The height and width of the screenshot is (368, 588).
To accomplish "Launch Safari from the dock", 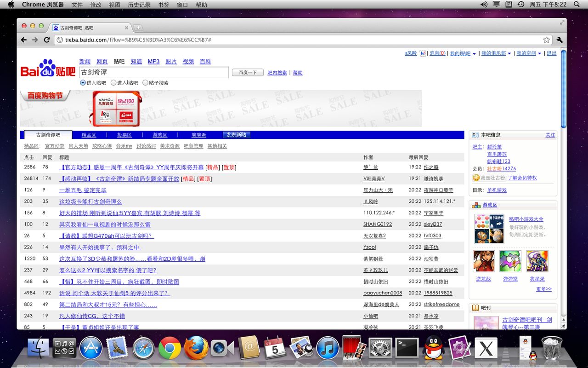I will click(x=143, y=348).
